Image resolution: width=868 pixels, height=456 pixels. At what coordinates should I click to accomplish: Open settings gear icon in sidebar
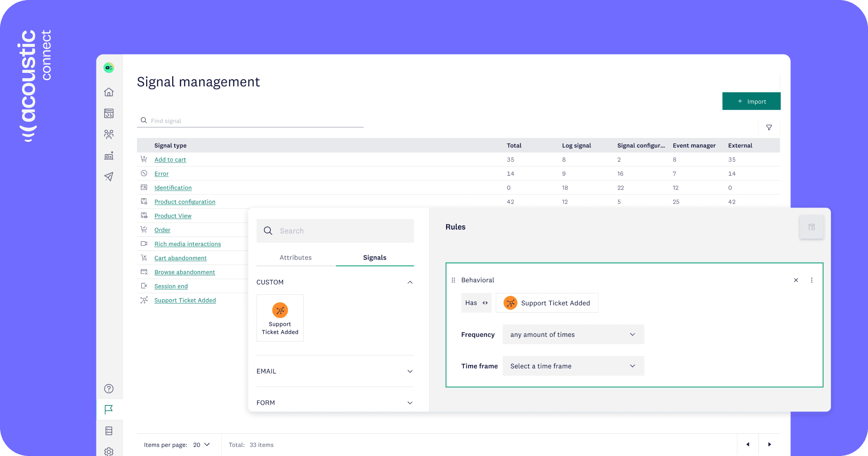pyautogui.click(x=109, y=451)
